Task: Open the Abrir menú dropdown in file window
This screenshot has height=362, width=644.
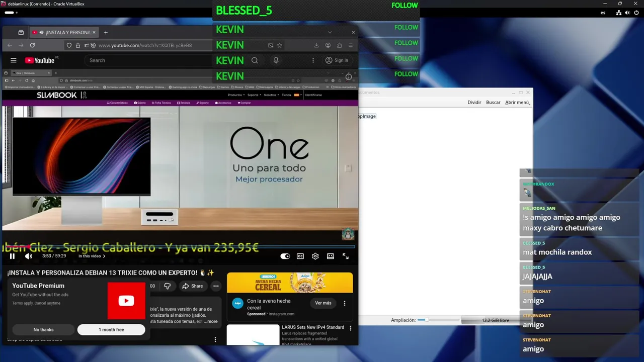Action: pos(517,102)
